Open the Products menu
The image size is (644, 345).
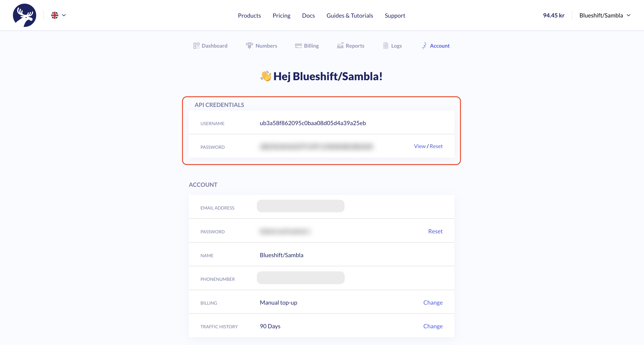[249, 15]
